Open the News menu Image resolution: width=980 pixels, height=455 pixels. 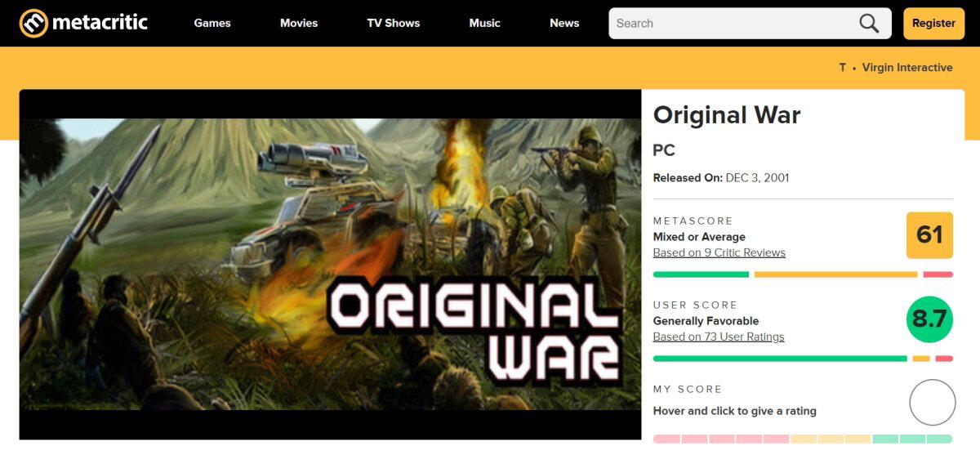[564, 23]
